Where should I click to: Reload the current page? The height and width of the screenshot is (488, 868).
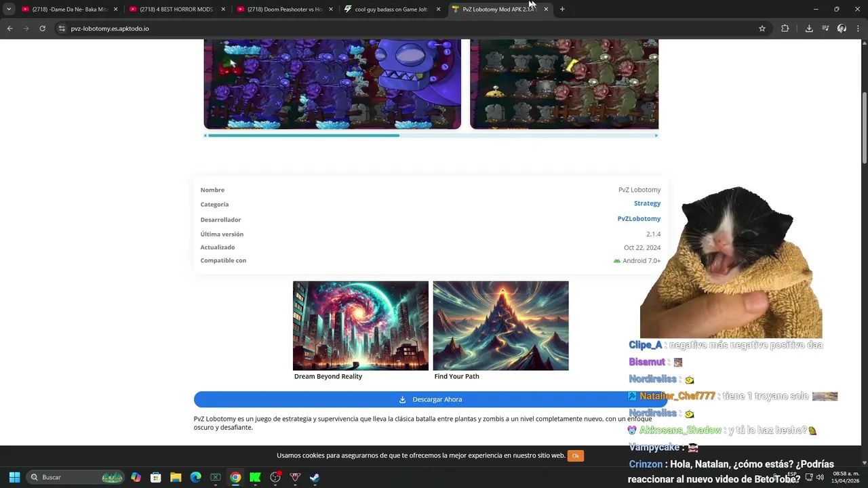(x=42, y=28)
